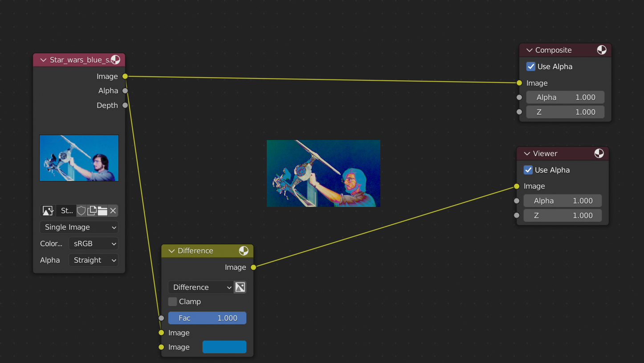Open the sRGB color space dropdown
644x363 pixels.
coord(93,243)
